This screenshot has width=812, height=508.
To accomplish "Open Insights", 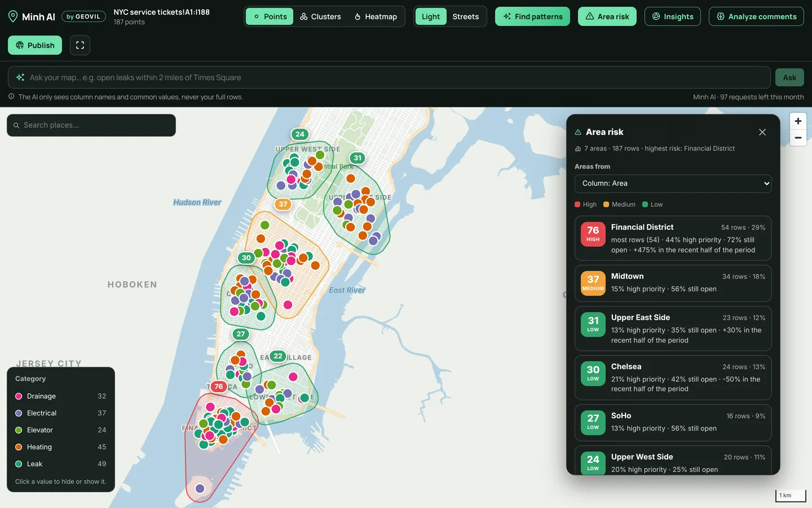I will pos(673,16).
